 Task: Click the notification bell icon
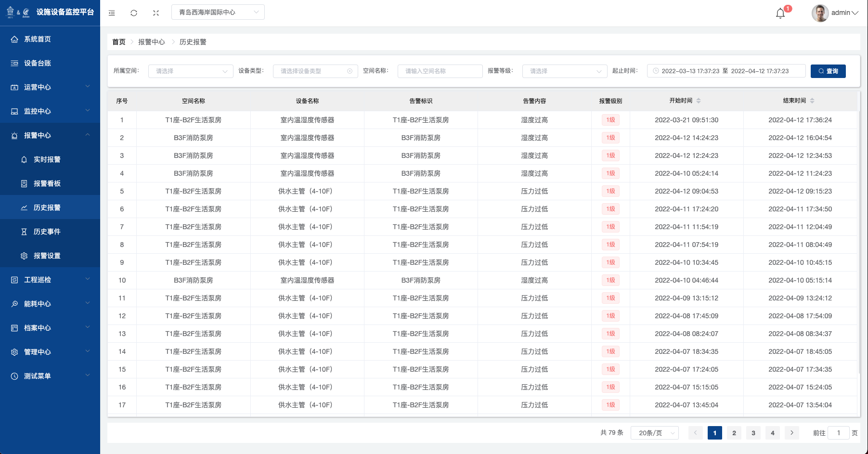(780, 13)
